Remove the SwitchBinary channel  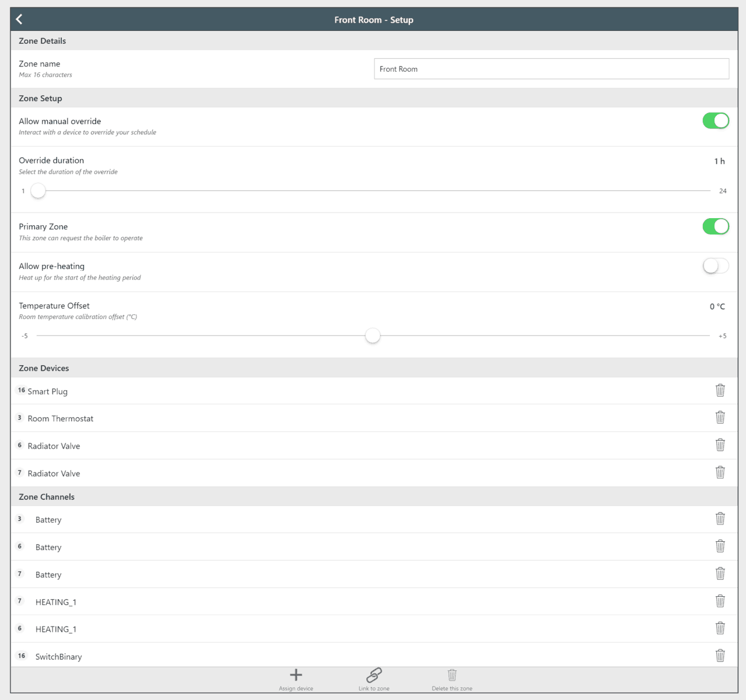pyautogui.click(x=720, y=656)
